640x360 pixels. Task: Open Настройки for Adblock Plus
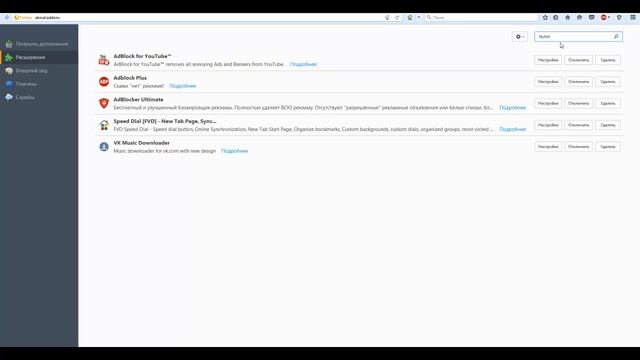click(548, 82)
